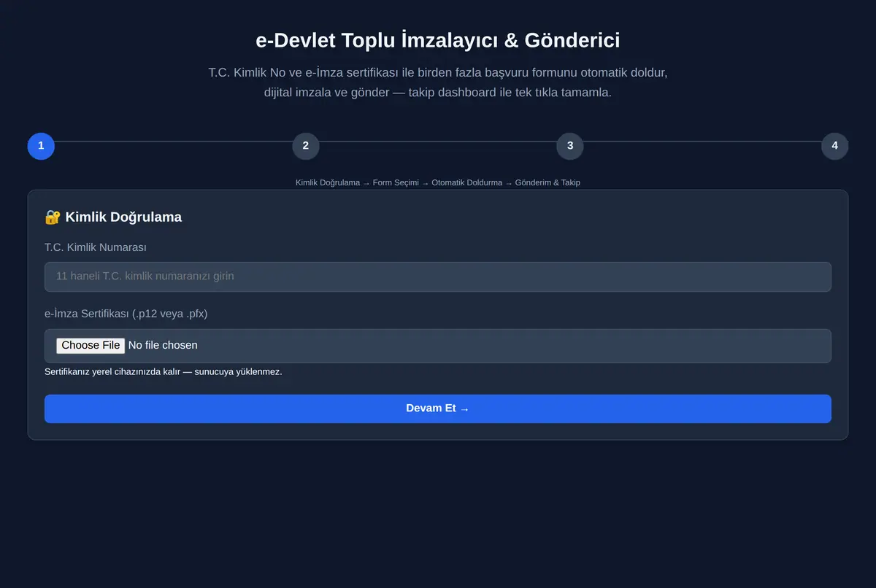876x588 pixels.
Task: Click the lock icon beside Kimlik Doğrulama
Action: (53, 217)
